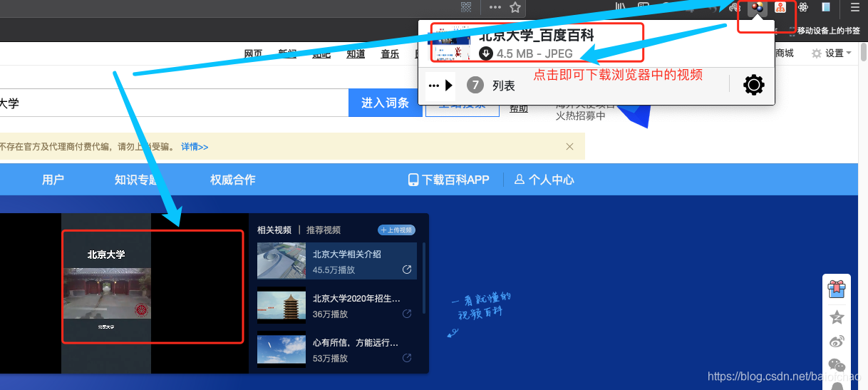
Task: Click the Video DownloadHelper tricolor balls icon
Action: 757,8
